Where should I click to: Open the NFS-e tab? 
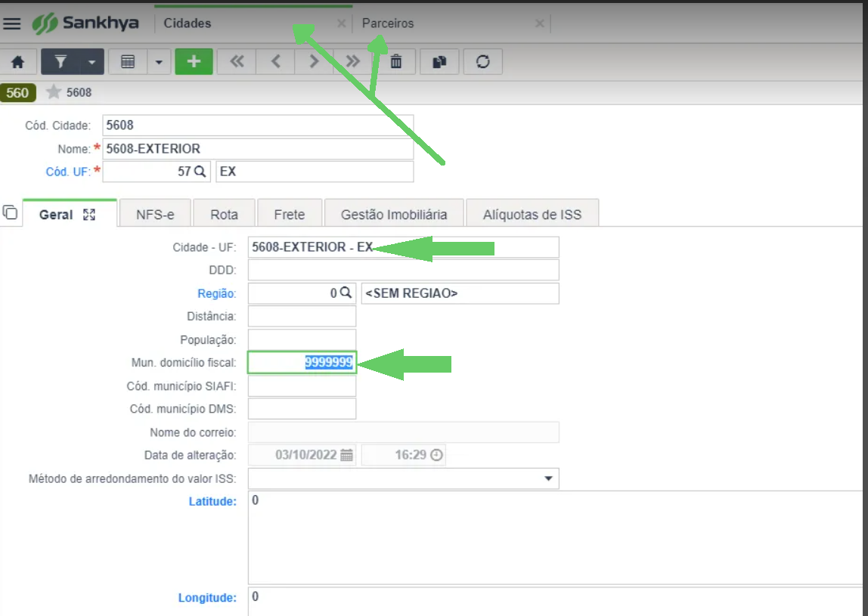point(155,215)
